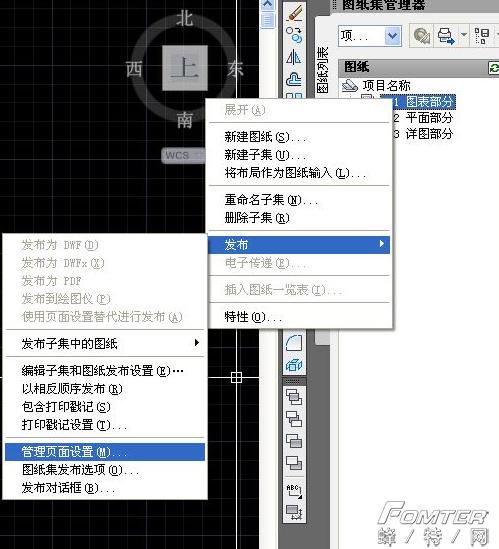Click the refresh icon in the 图纸 header
Viewport: 499px width, 549px height.
pyautogui.click(x=494, y=67)
